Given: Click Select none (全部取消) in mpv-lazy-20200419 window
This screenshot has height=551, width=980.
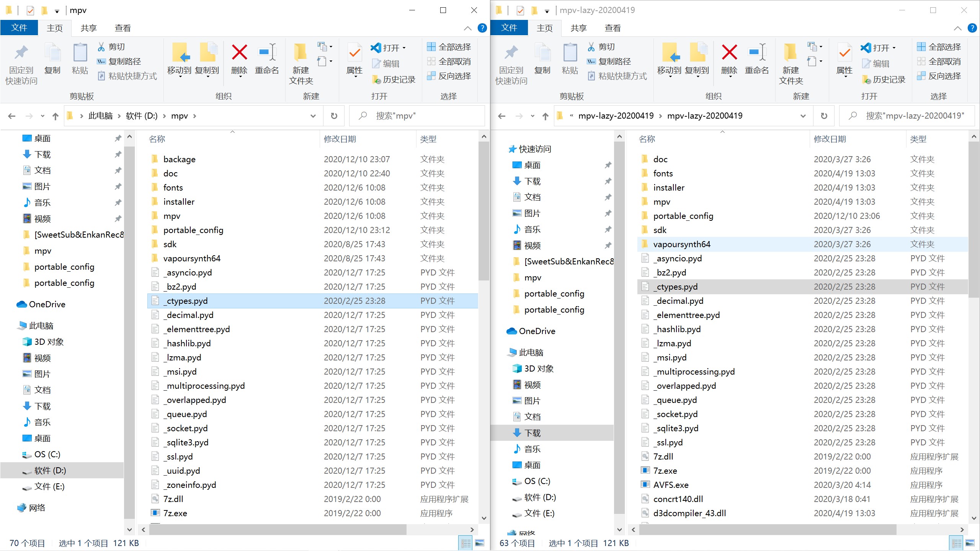Looking at the screenshot, I should tap(939, 61).
